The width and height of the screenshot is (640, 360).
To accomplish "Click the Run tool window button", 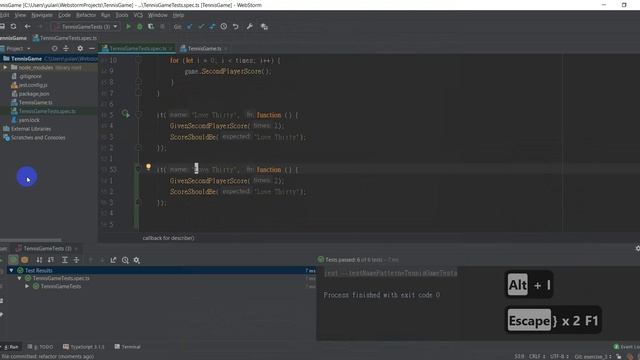I will (11, 347).
